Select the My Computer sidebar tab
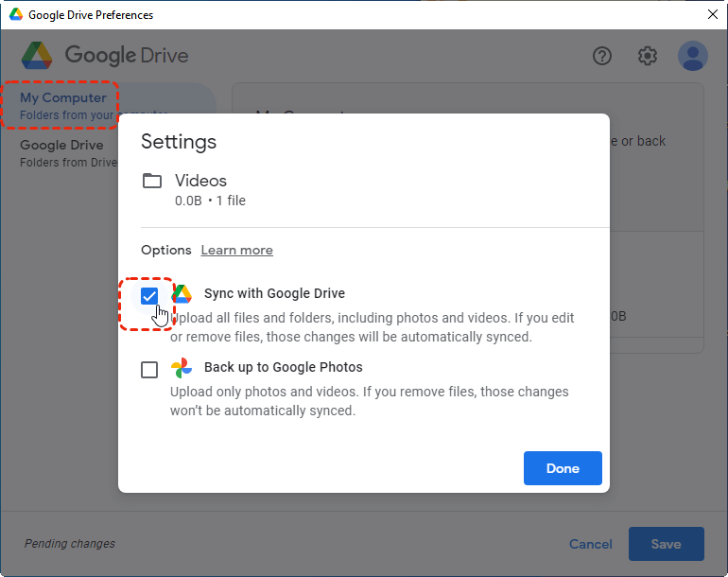728x577 pixels. (x=63, y=105)
